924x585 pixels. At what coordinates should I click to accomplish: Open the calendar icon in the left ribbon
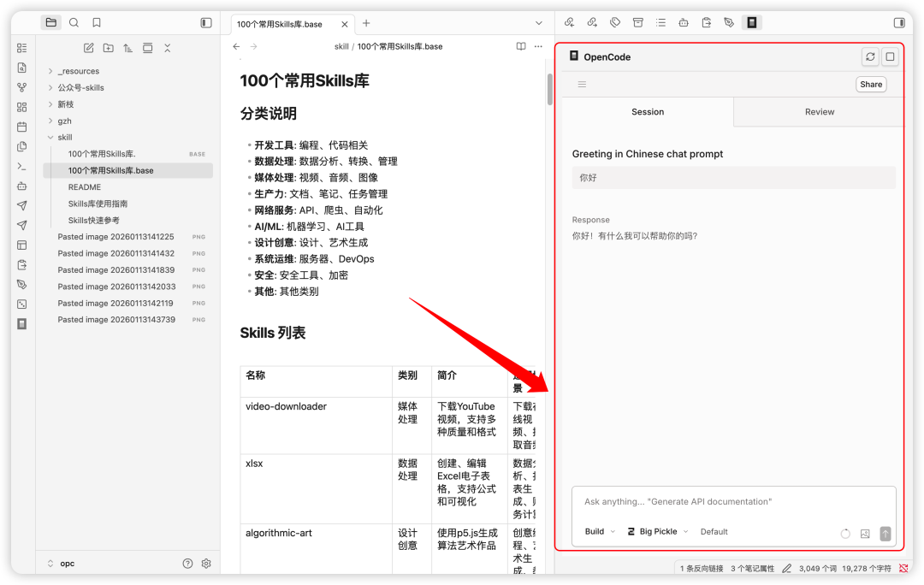(x=21, y=126)
